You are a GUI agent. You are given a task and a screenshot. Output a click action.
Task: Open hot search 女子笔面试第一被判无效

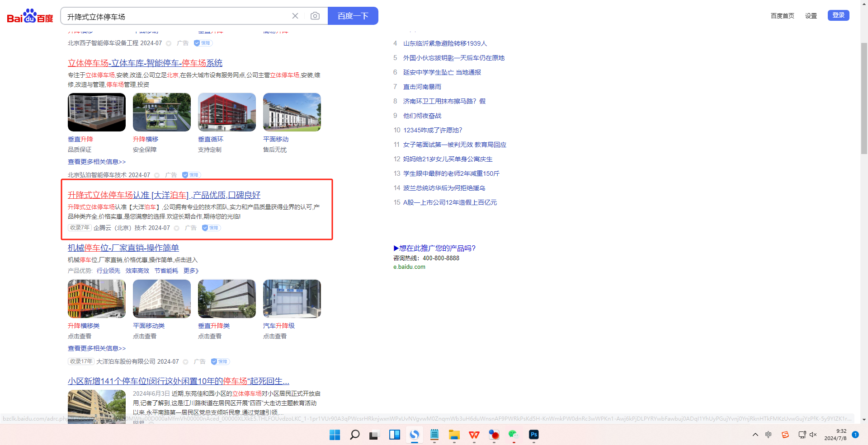point(455,145)
